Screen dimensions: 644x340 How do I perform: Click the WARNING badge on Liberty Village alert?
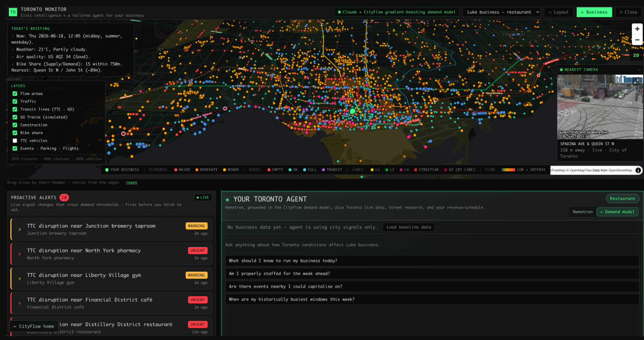[x=196, y=275]
